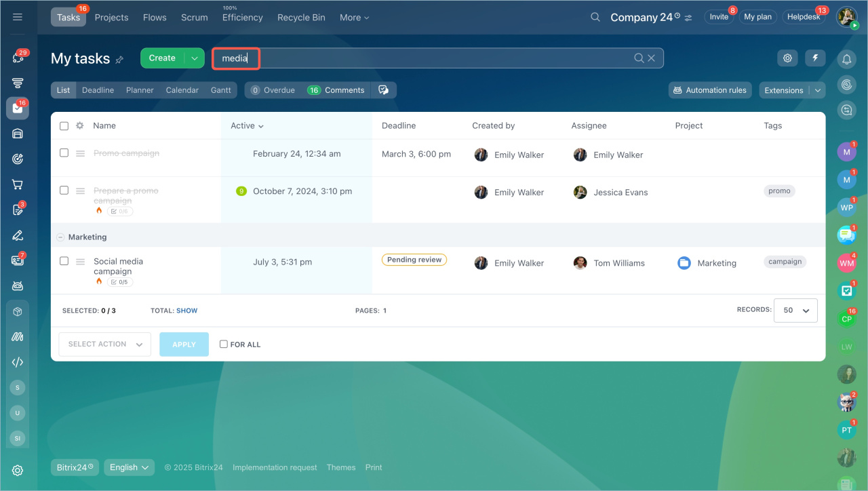Open the tasks settings gear icon
The image size is (868, 491).
click(787, 58)
